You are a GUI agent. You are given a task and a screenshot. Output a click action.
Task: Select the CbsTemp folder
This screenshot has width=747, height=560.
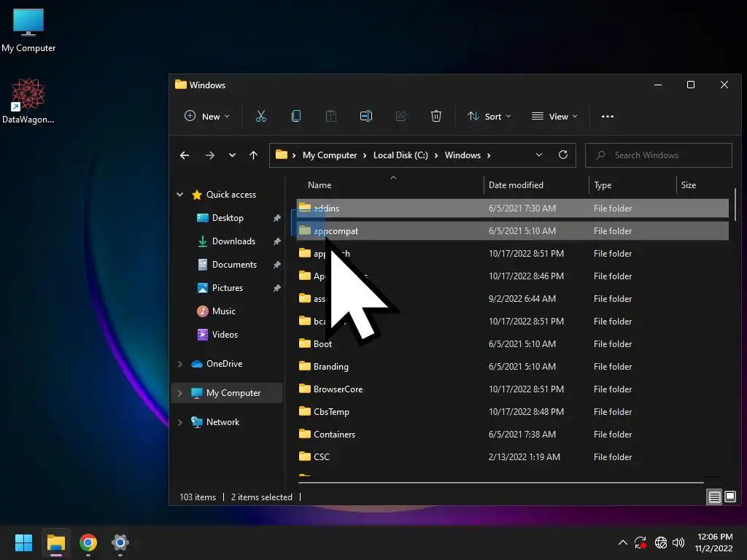[x=513, y=412]
